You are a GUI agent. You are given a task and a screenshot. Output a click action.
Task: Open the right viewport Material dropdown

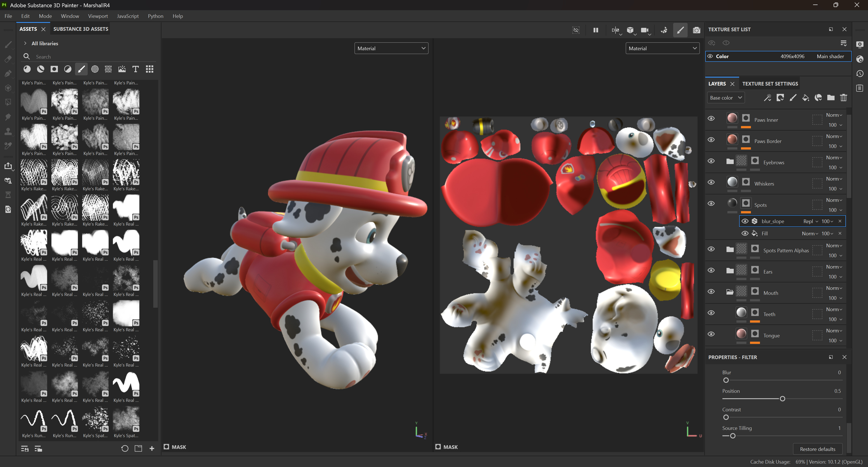point(663,48)
